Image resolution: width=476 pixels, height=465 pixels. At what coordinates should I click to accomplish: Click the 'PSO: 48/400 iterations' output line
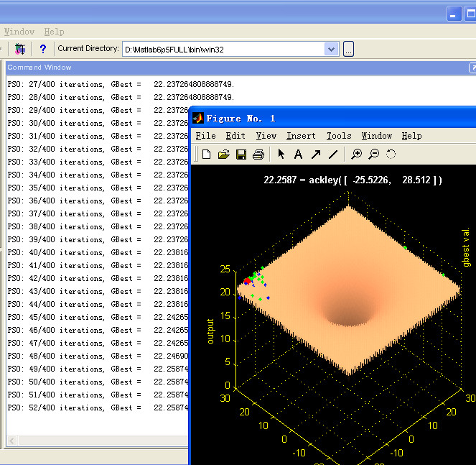98,356
